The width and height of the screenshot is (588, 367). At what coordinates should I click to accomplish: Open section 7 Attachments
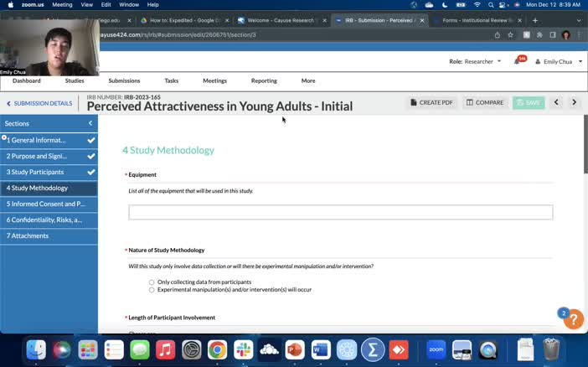point(49,235)
